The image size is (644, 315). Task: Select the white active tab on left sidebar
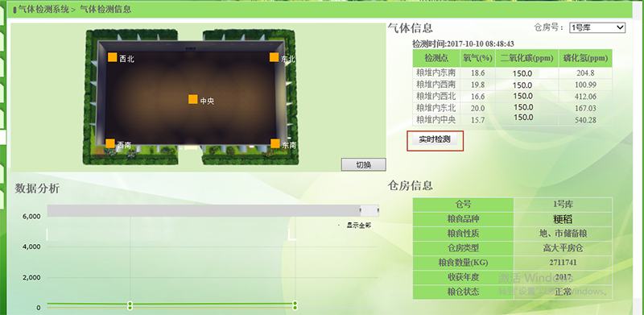click(x=3, y=136)
